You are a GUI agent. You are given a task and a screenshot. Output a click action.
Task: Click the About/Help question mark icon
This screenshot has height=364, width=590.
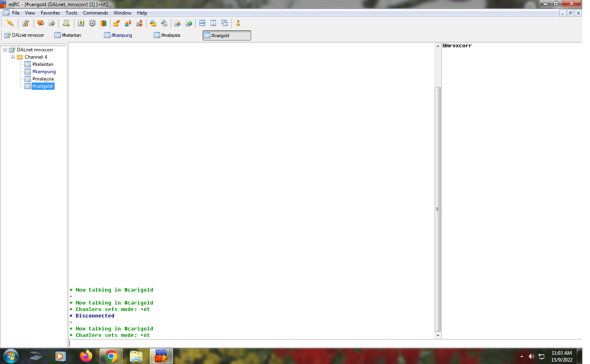click(x=238, y=23)
